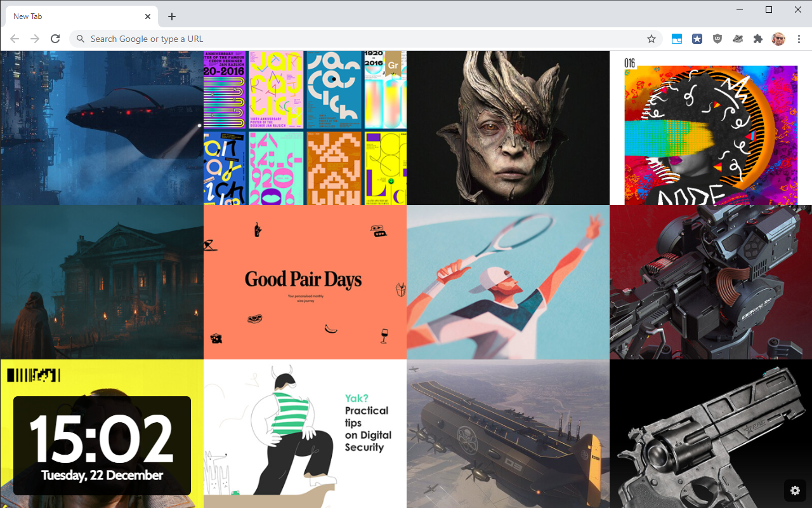Maximize the Chrome window
The width and height of the screenshot is (812, 508).
click(x=769, y=10)
